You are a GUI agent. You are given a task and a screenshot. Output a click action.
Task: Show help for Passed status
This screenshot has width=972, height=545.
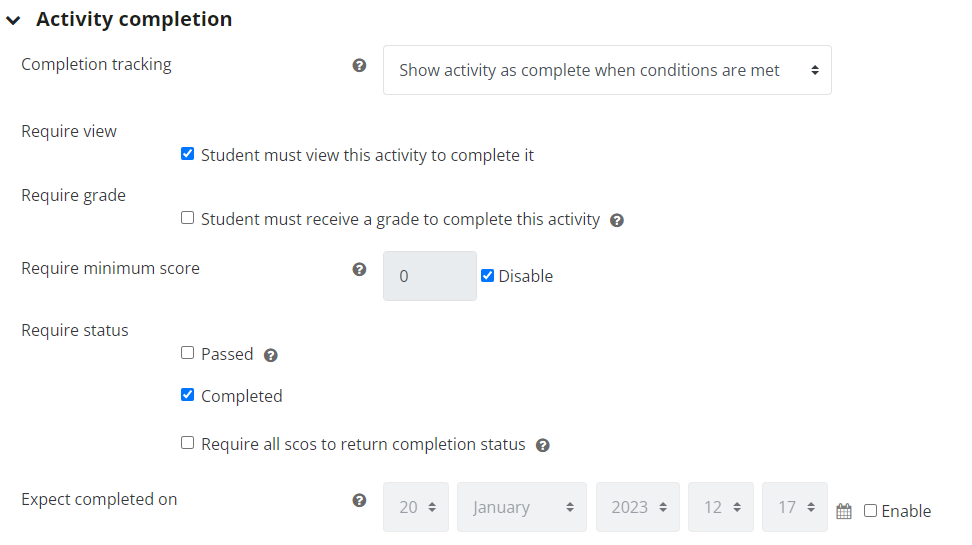(x=270, y=355)
